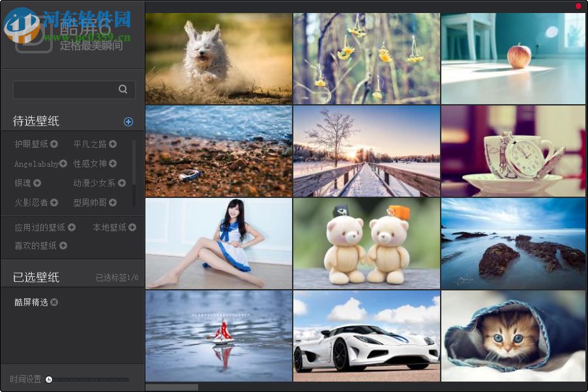Image resolution: width=588 pixels, height=392 pixels.
Task: Open the 应用过的壁纸 label
Action: [x=40, y=227]
